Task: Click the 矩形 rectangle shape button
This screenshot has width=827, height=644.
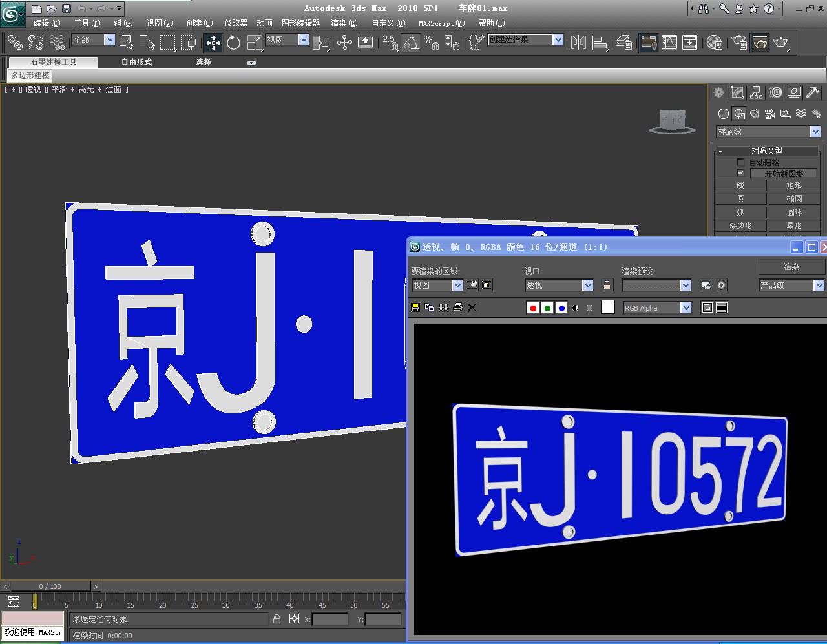Action: [x=794, y=185]
